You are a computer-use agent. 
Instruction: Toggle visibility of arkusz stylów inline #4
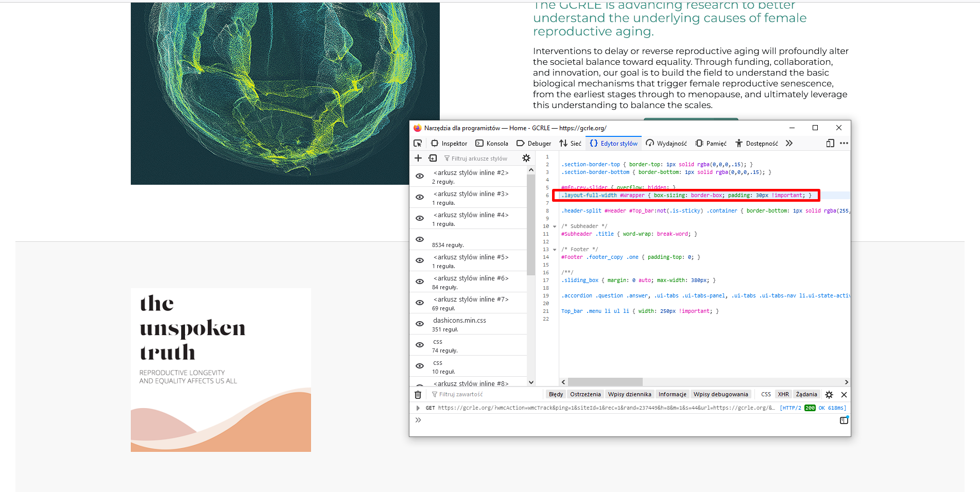420,218
